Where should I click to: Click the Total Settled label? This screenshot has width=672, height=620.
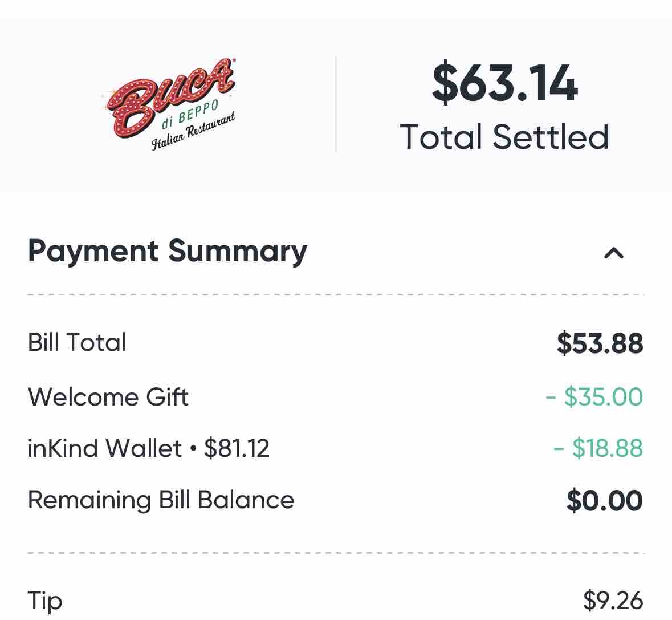pyautogui.click(x=504, y=137)
